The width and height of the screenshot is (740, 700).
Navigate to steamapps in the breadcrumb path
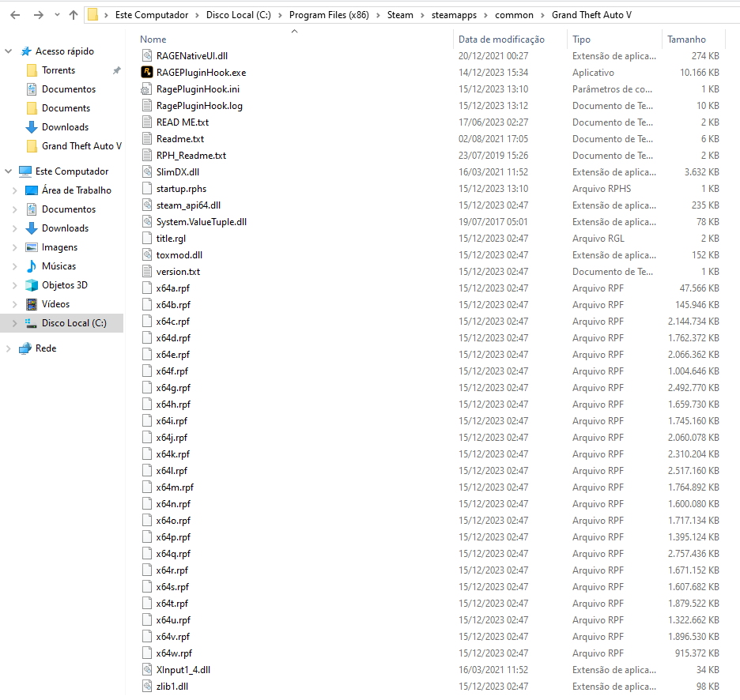click(x=454, y=15)
